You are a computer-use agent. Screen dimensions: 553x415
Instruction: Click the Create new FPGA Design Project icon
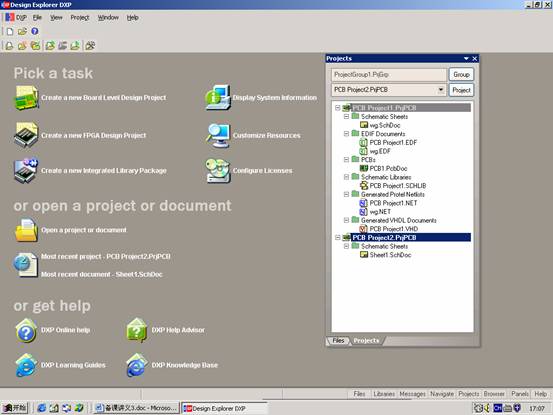pyautogui.click(x=26, y=135)
